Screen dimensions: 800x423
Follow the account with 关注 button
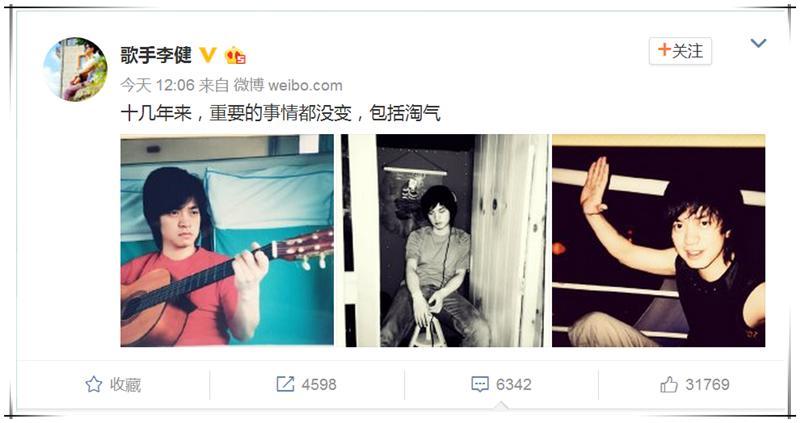tap(680, 51)
